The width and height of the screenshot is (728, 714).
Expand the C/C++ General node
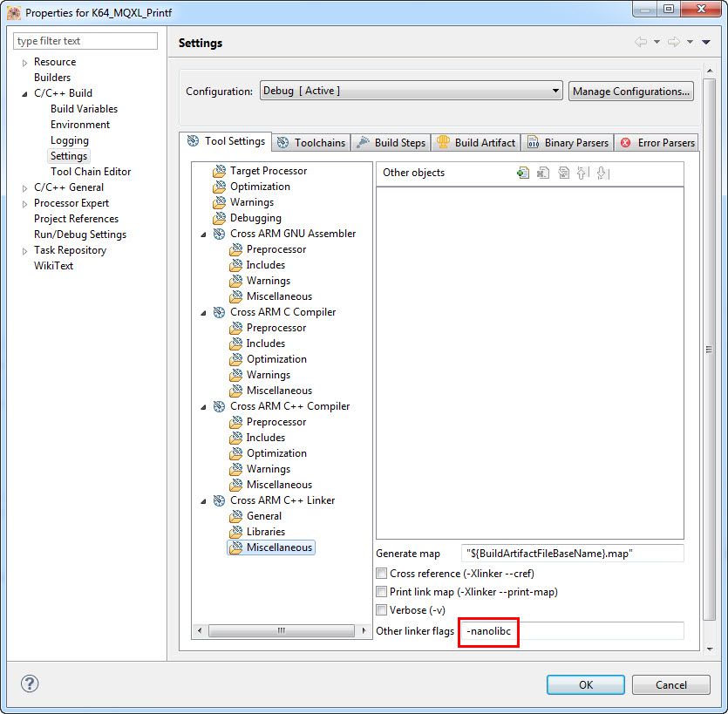point(24,188)
